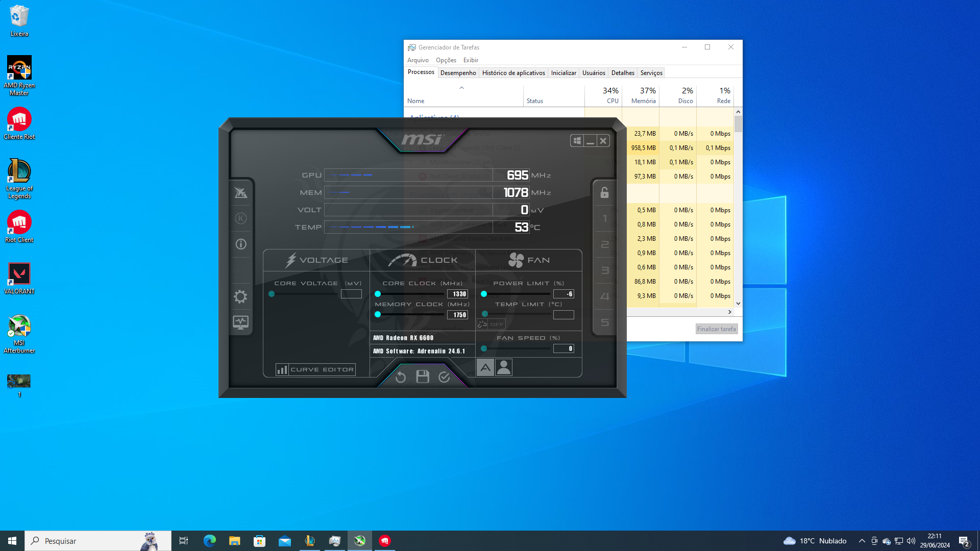Viewport: 980px width, 551px height.
Task: Open Mail app from taskbar
Action: (284, 541)
